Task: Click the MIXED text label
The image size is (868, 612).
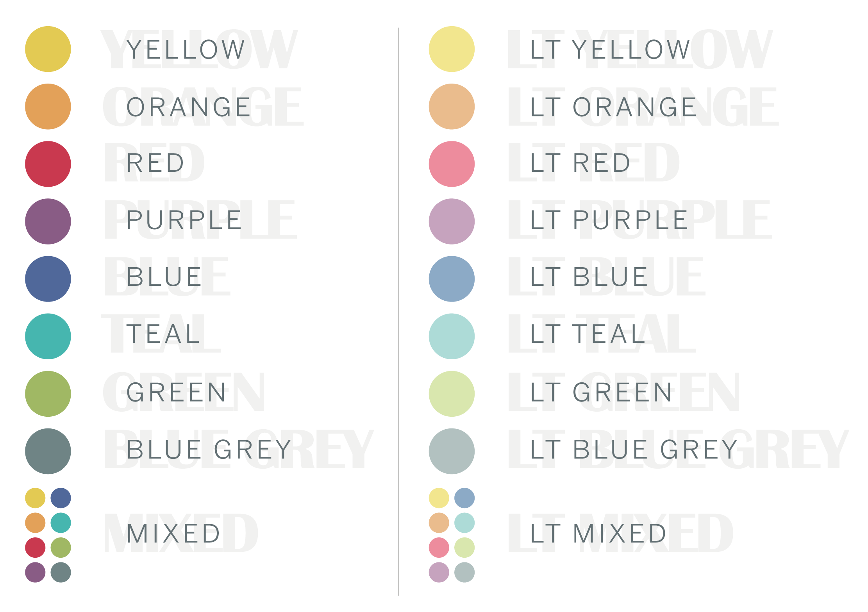Action: pos(173,533)
